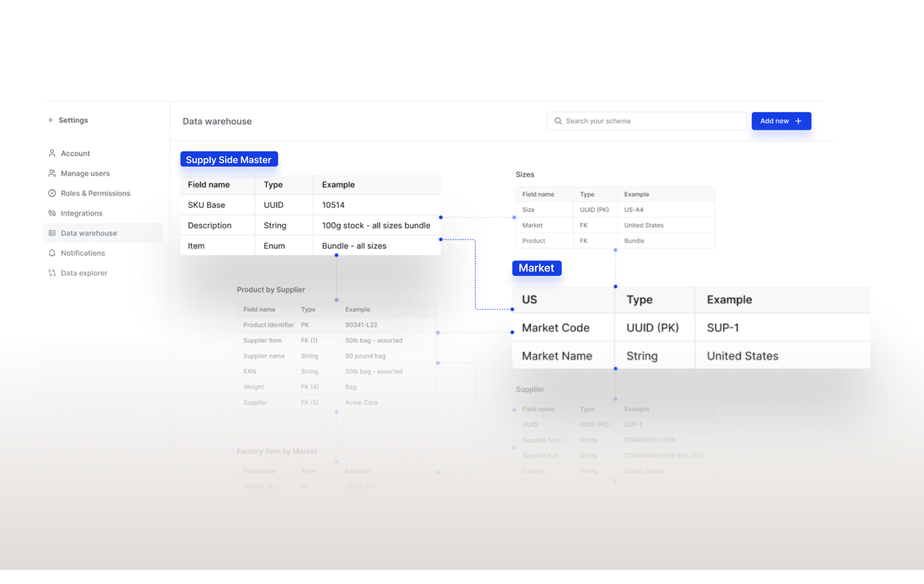Image resolution: width=924 pixels, height=584 pixels.
Task: Click the Product Identifier field
Action: pos(269,325)
